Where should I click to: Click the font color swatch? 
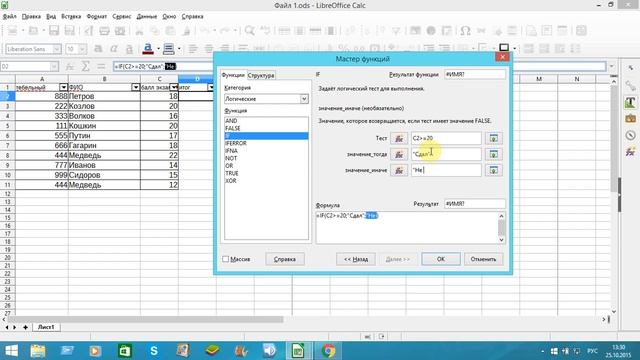[148, 49]
